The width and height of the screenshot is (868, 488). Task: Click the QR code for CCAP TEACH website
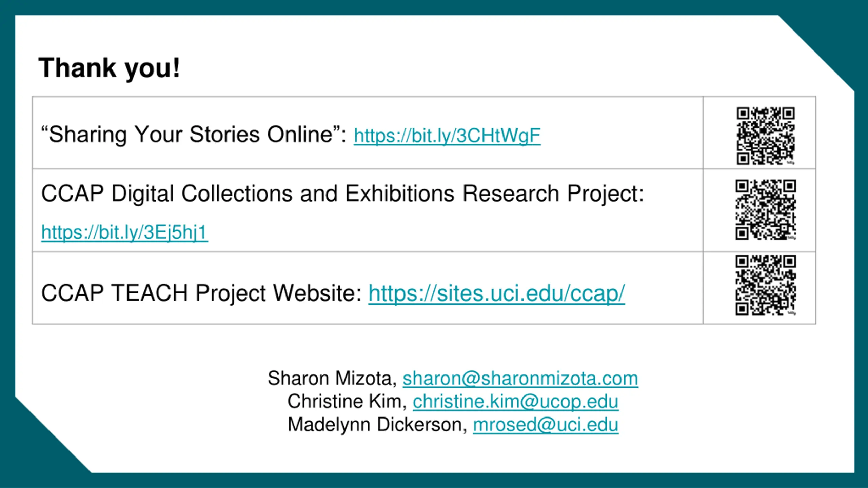[x=766, y=285]
